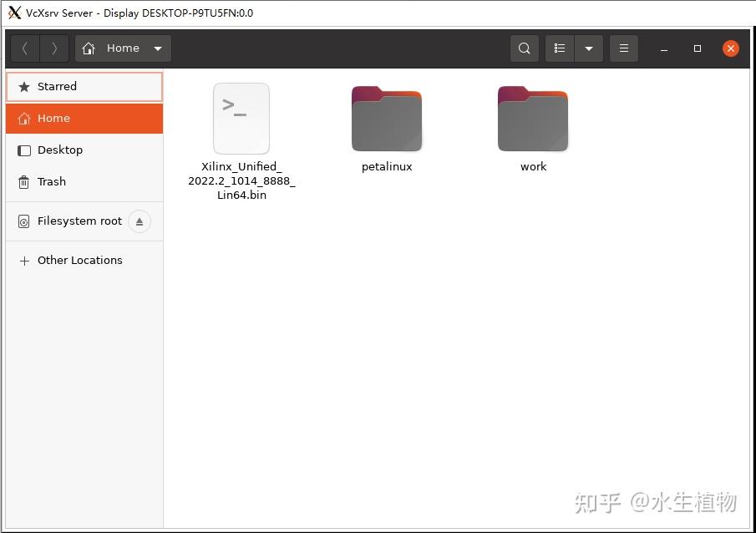756x533 pixels.
Task: Go forward with the right arrow button
Action: click(x=53, y=48)
